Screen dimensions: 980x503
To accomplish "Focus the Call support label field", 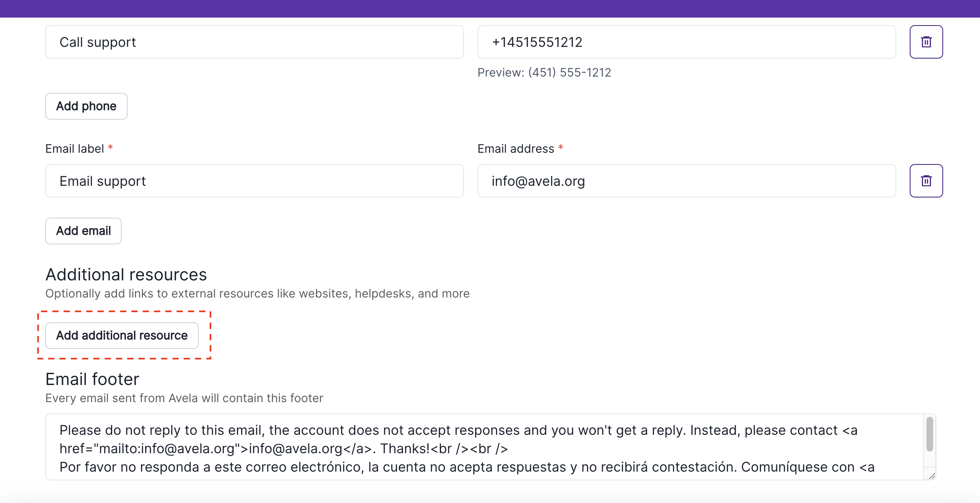I will (254, 42).
